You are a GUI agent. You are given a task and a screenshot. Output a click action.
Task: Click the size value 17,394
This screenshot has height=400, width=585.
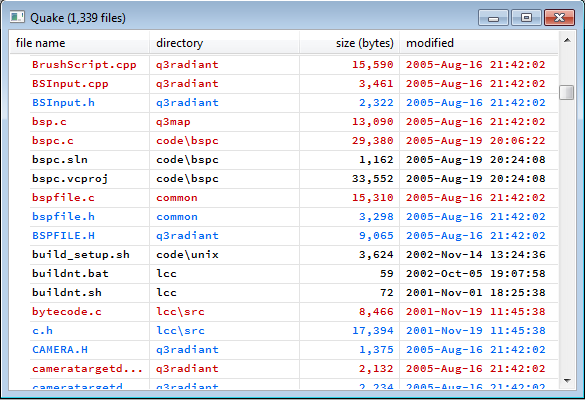[x=372, y=331]
